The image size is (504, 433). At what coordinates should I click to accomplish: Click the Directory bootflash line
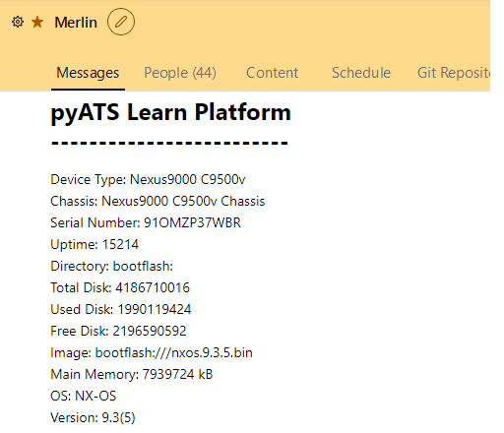click(111, 266)
